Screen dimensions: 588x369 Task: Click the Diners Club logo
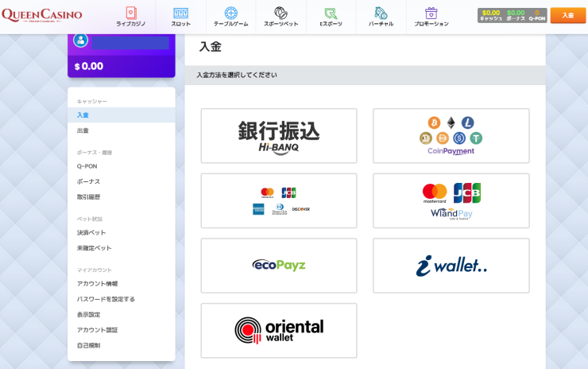[280, 209]
